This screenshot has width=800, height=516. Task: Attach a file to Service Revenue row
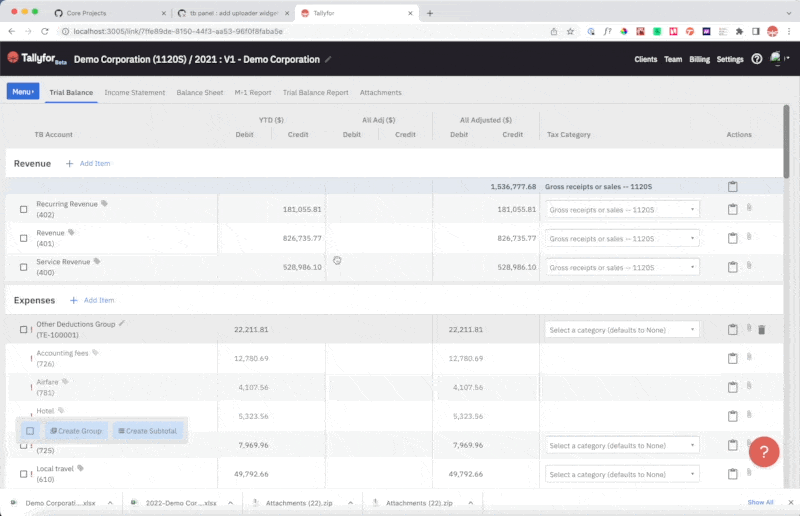click(x=749, y=265)
